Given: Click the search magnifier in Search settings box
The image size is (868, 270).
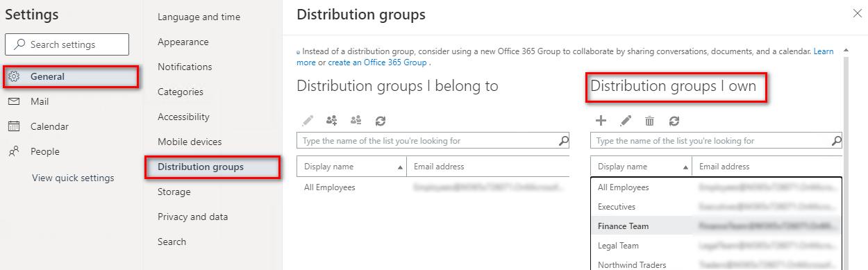Looking at the screenshot, I should click(x=19, y=44).
